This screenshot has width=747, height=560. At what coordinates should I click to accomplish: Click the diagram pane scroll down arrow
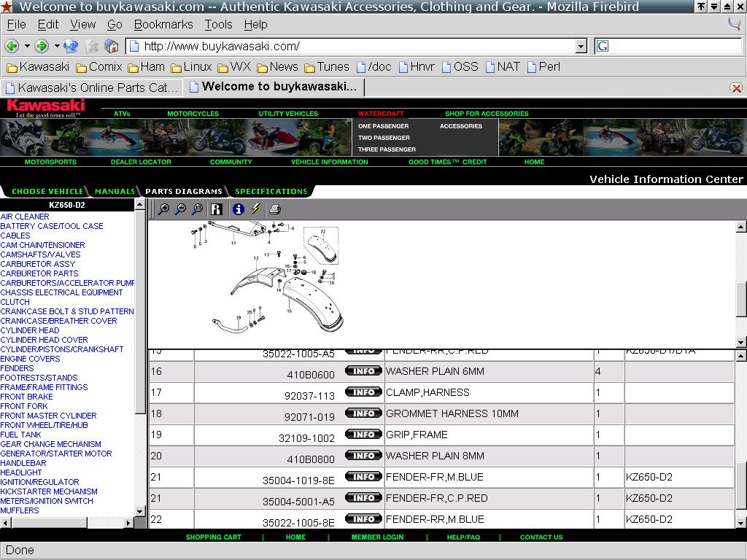pos(740,342)
